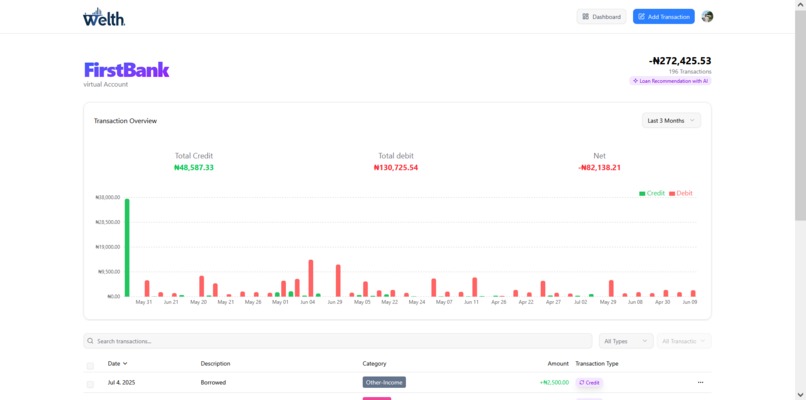Click the green Credit legend marker
Screen dimensions: 806x400
pos(642,193)
